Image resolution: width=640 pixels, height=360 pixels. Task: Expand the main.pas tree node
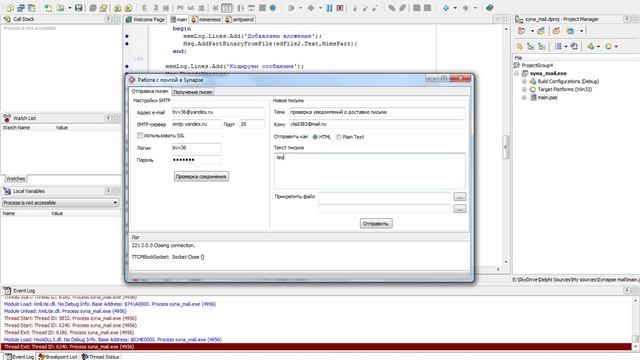tap(524, 98)
